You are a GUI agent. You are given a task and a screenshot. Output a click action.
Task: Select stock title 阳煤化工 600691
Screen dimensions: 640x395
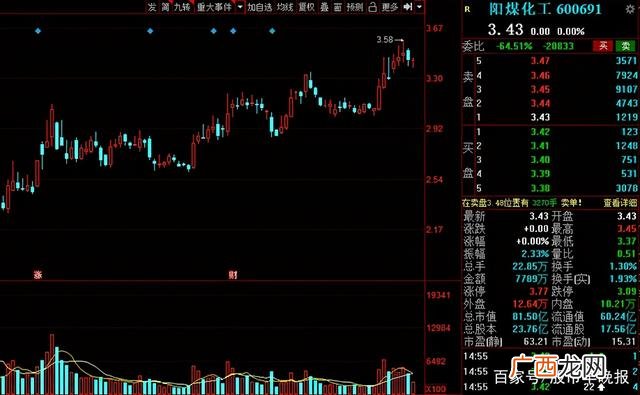tap(545, 9)
